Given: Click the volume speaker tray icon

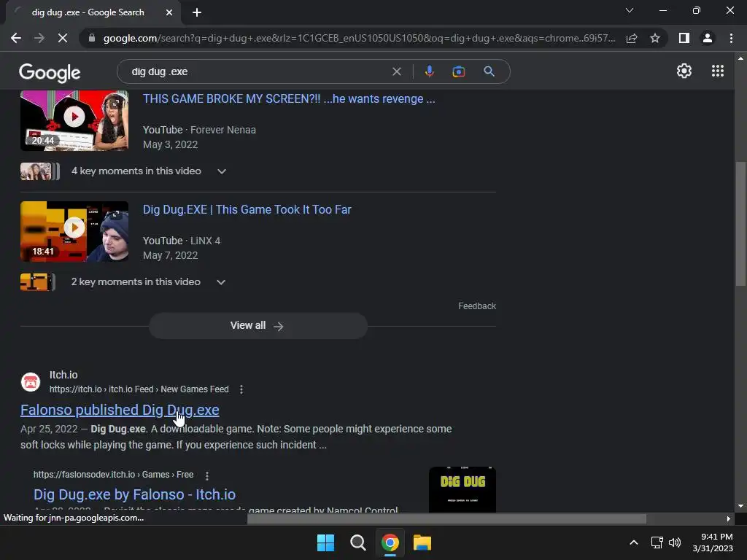Looking at the screenshot, I should [x=675, y=542].
